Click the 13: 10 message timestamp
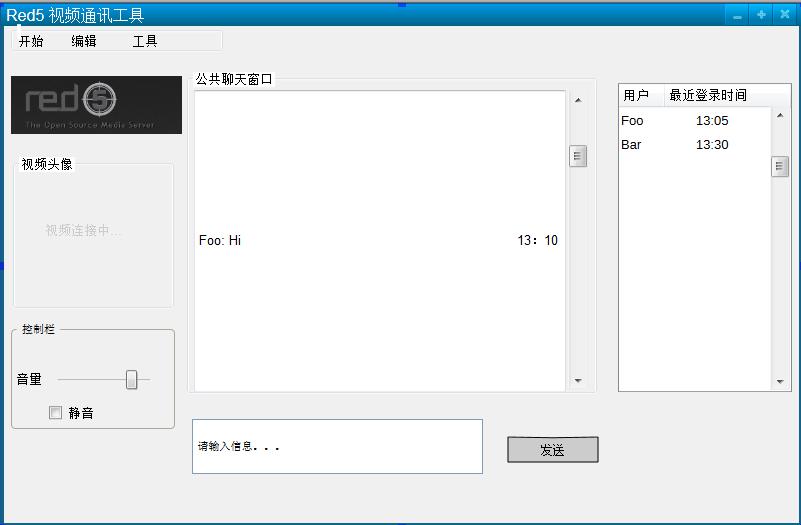801x525 pixels. pyautogui.click(x=537, y=240)
